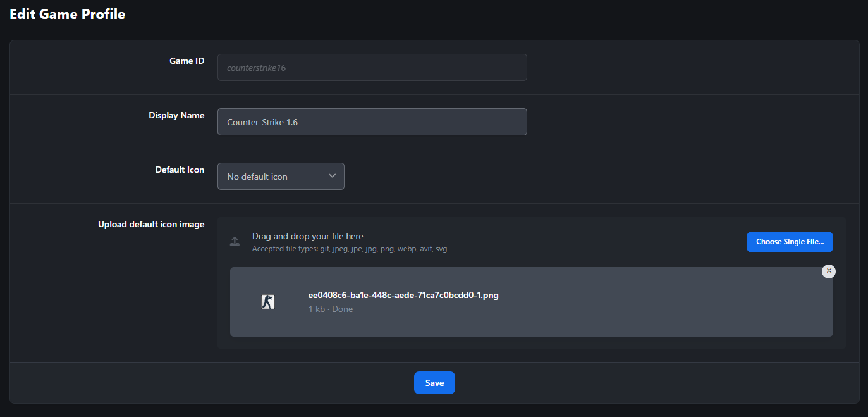The image size is (868, 417).
Task: Click the "1 kb · Done" upload status
Action: point(331,309)
